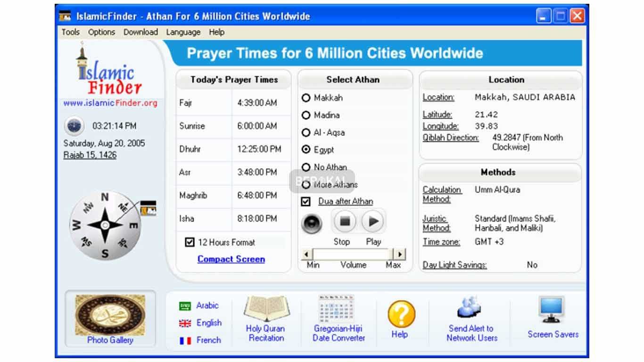Click the clock icon beside the time
Screen dimensions: 644x362
pyautogui.click(x=74, y=126)
